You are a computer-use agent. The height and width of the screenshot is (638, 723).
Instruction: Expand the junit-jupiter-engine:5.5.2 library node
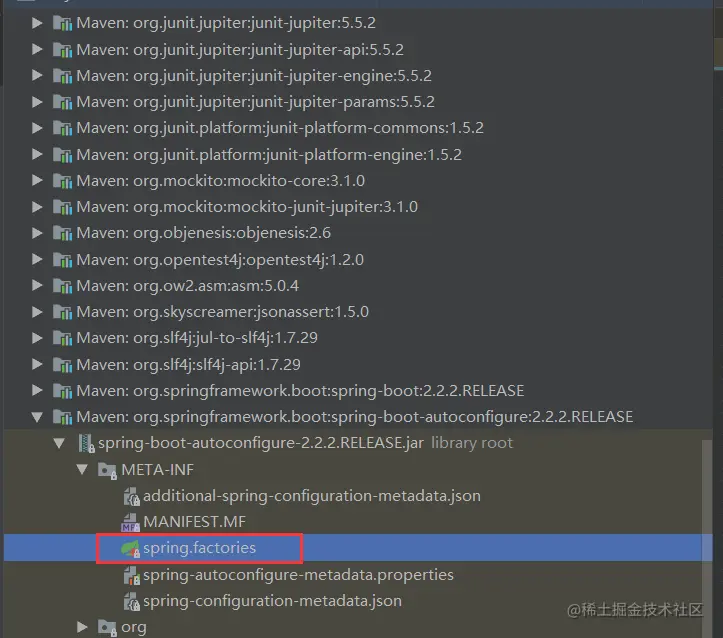point(37,75)
